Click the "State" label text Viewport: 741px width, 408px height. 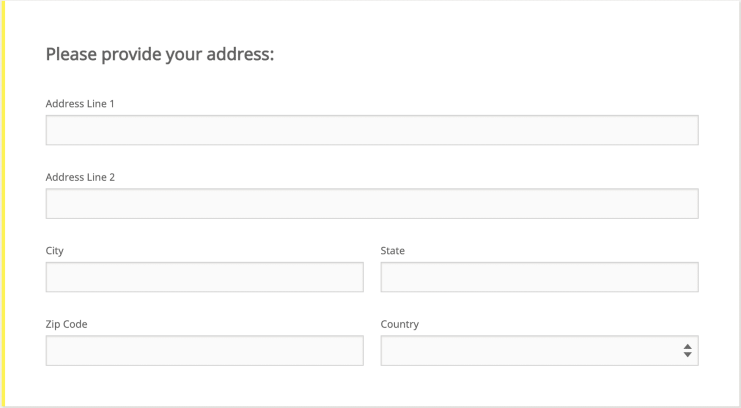click(392, 251)
